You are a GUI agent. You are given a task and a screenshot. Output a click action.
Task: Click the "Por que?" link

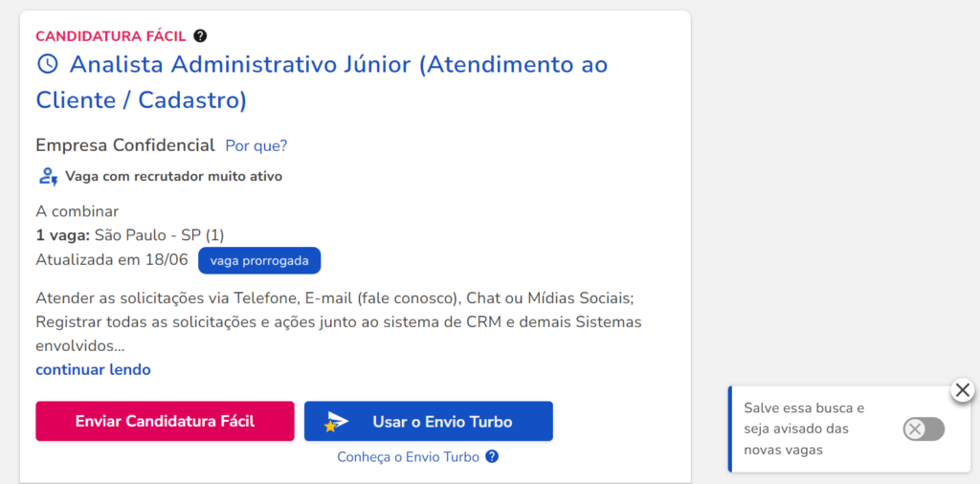(256, 146)
